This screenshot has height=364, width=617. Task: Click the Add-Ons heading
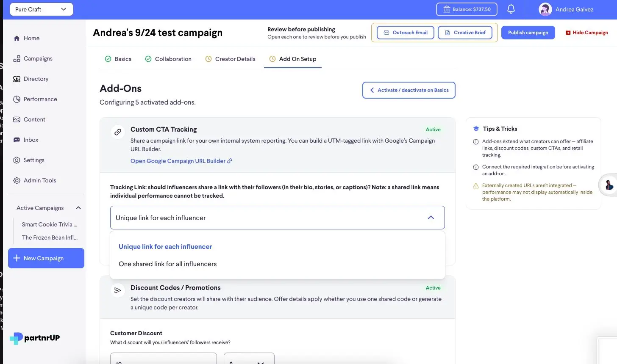click(x=121, y=88)
